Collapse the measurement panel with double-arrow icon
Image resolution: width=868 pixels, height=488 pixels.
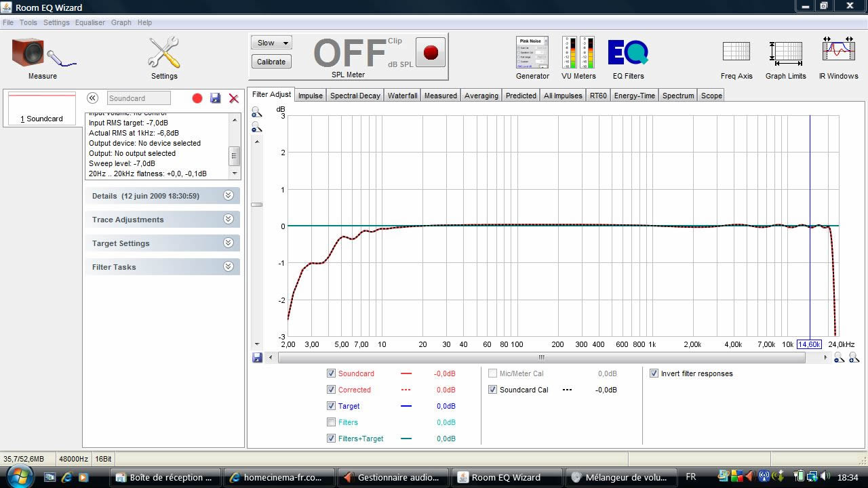pos(93,98)
